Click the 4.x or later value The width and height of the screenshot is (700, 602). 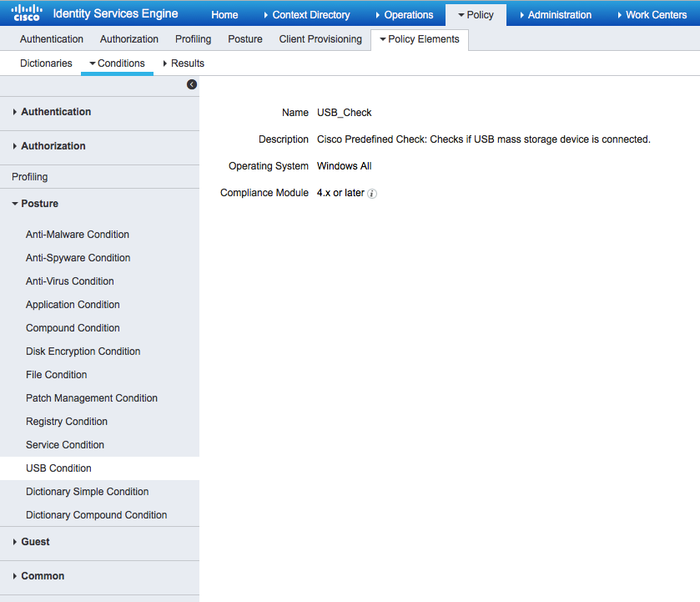click(340, 193)
